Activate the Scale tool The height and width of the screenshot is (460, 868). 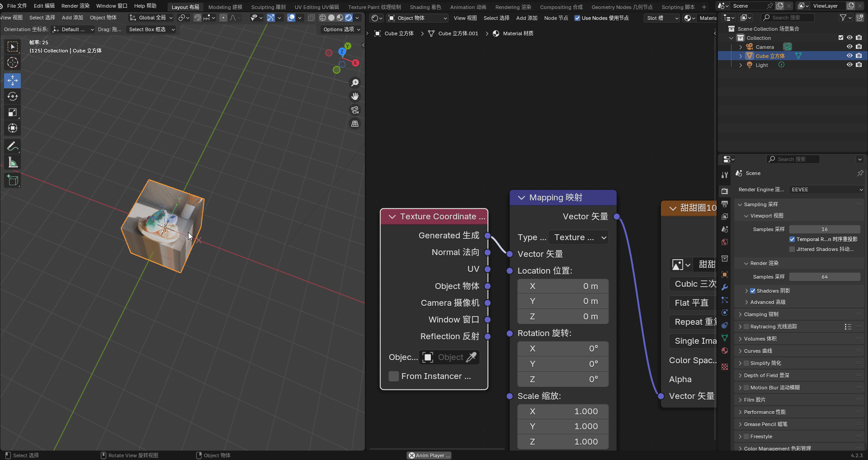[x=13, y=112]
